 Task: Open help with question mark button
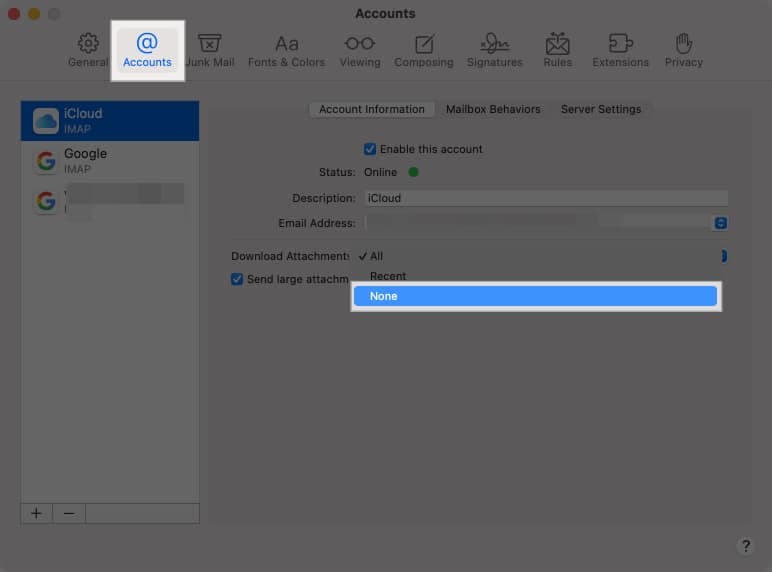coord(746,545)
